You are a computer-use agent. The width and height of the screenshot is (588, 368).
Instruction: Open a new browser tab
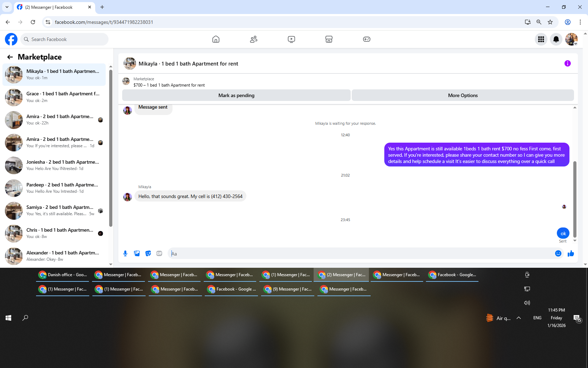click(x=102, y=7)
